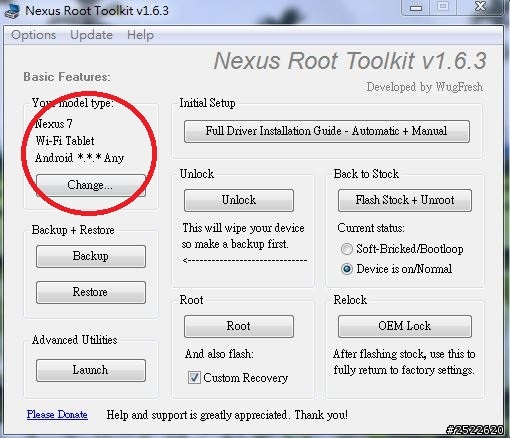510x438 pixels.
Task: Open Full Driver Installation Guide button
Action: coord(327,131)
